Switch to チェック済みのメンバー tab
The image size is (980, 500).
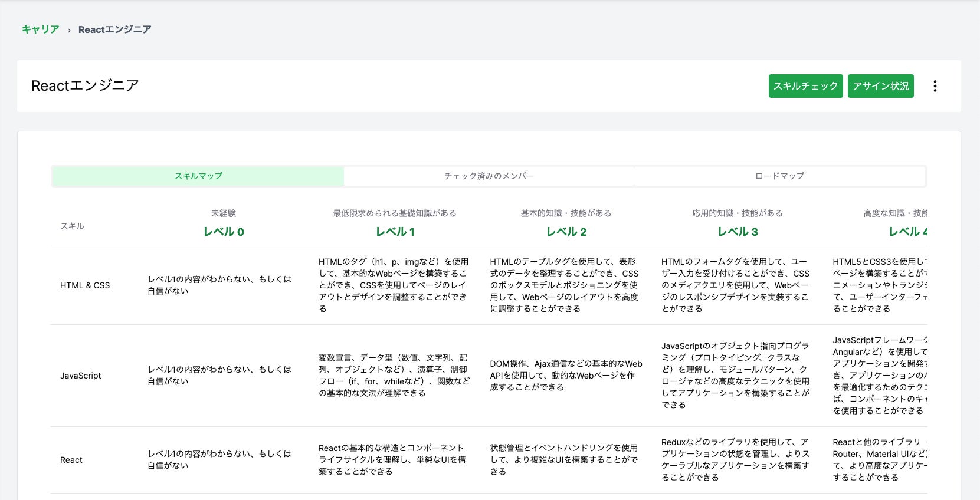489,176
